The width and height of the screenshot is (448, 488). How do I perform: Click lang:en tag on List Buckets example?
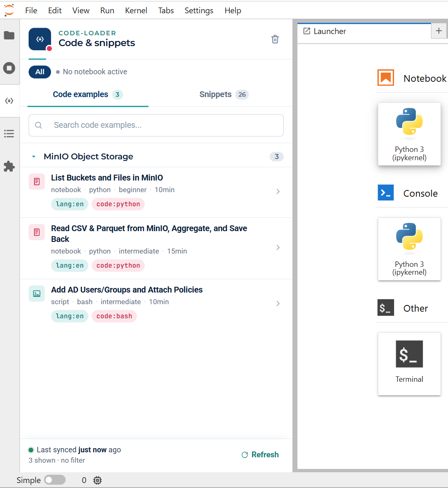(70, 204)
